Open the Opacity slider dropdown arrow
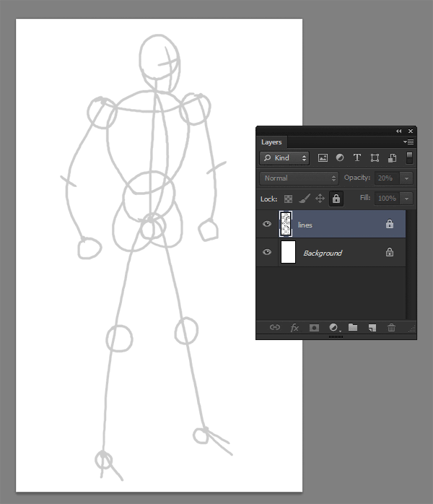 click(x=407, y=178)
